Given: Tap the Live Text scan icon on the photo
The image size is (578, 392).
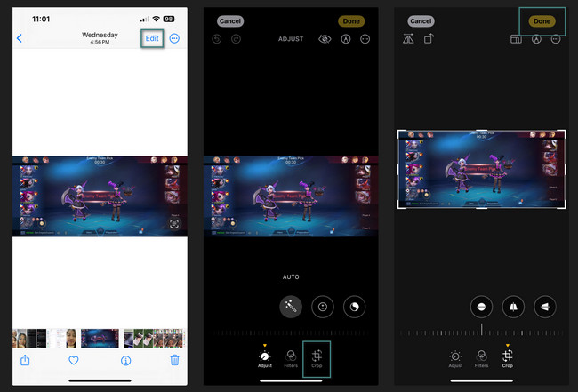Looking at the screenshot, I should 174,223.
